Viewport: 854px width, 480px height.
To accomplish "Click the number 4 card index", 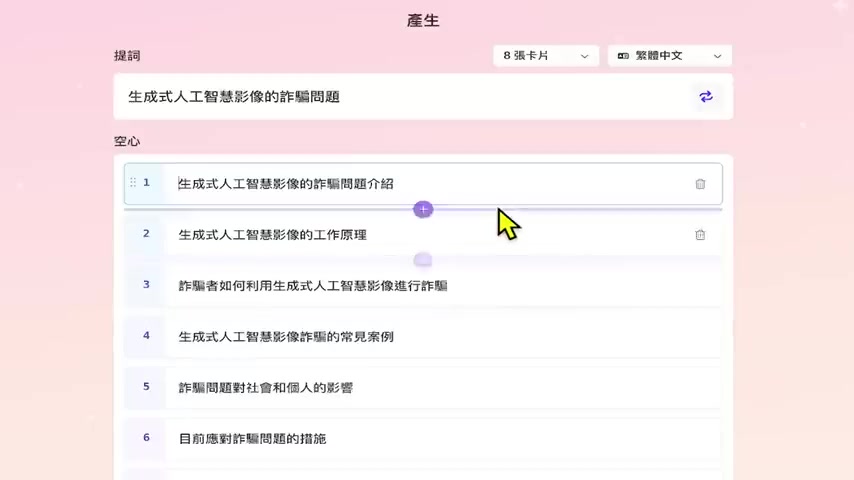I will [x=146, y=336].
